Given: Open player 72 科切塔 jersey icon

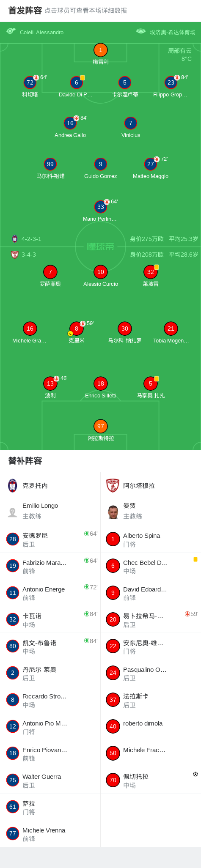Looking at the screenshot, I should pyautogui.click(x=30, y=82).
